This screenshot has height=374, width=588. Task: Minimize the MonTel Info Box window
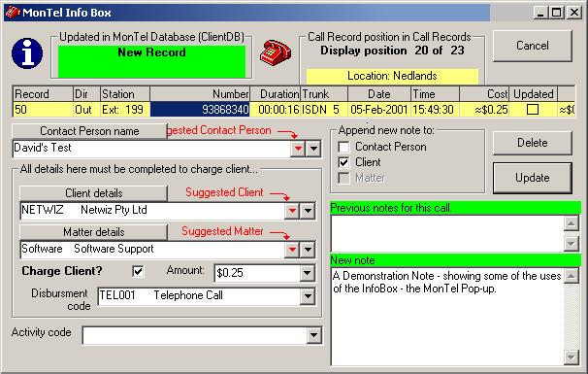point(540,14)
